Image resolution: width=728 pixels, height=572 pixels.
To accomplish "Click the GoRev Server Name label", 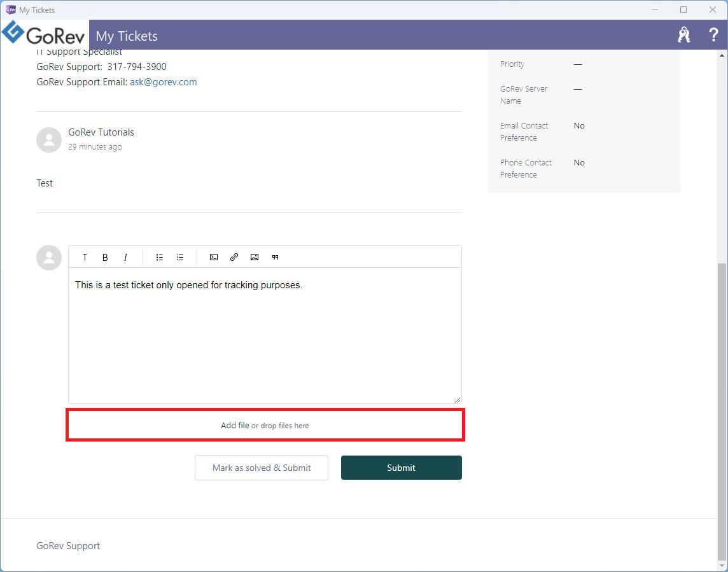I will (x=524, y=95).
